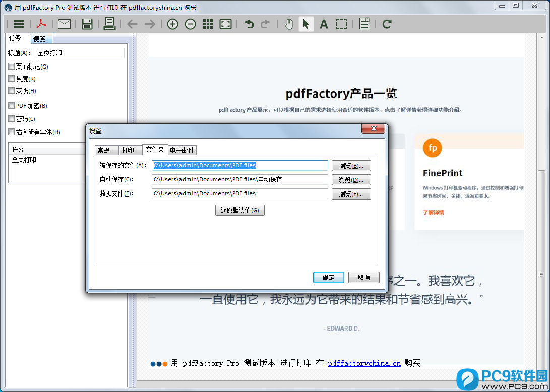Switch to the 打印 tab

131,150
